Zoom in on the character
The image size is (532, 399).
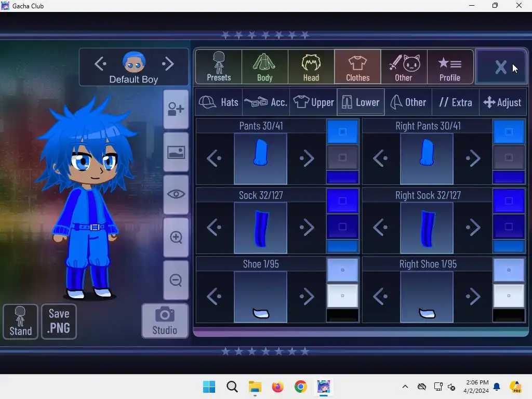coord(176,237)
